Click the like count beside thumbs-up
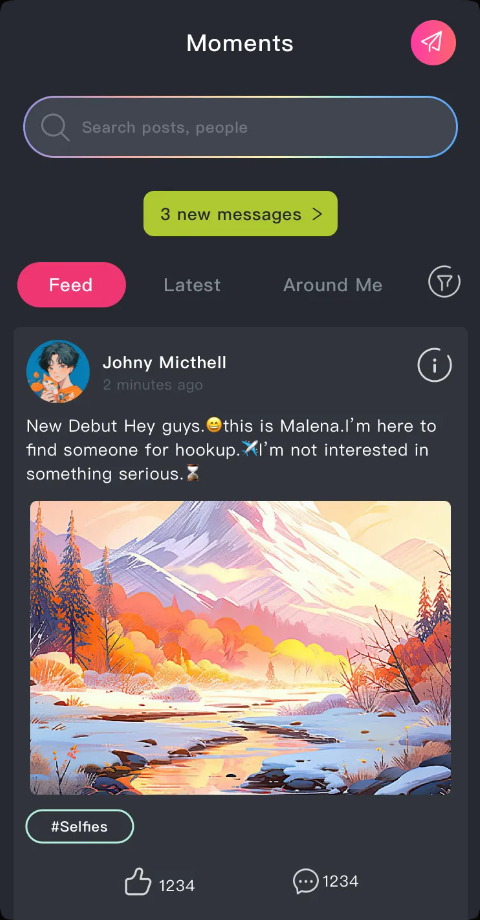This screenshot has height=920, width=480. click(x=177, y=885)
